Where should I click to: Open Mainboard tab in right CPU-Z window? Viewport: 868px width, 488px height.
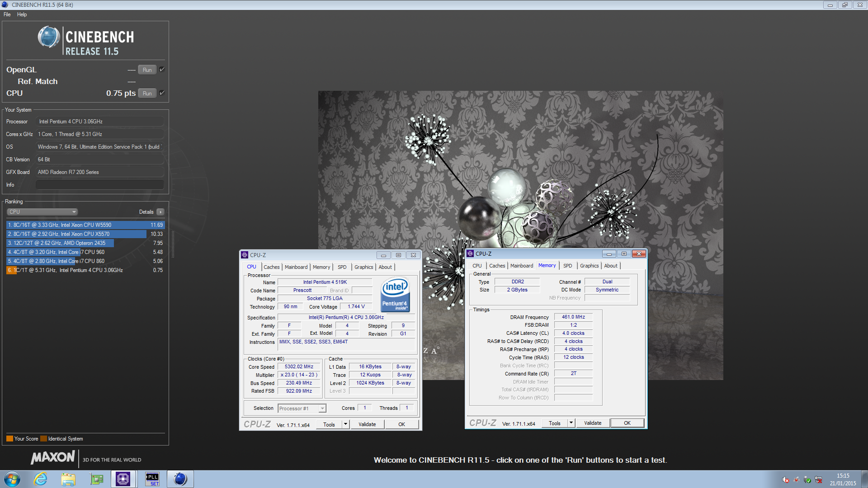click(x=522, y=266)
